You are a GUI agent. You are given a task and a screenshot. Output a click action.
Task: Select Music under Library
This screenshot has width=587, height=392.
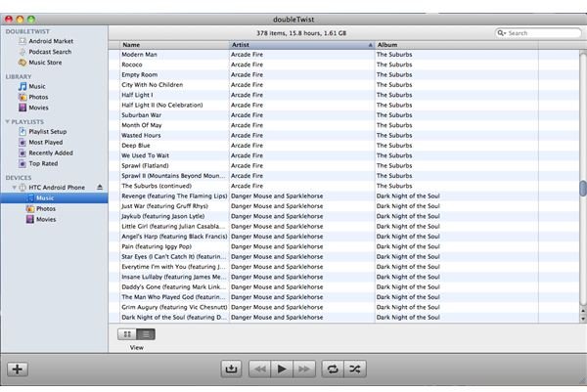point(32,86)
